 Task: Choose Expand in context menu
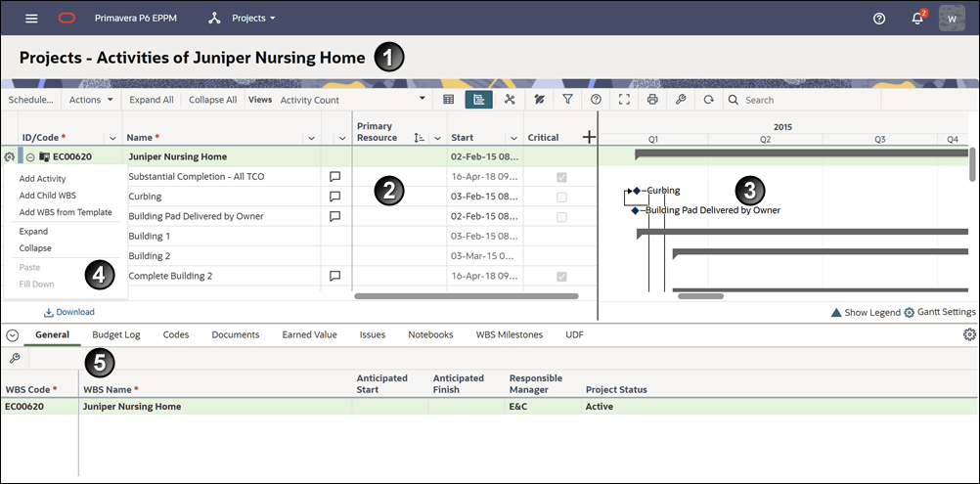[x=34, y=231]
